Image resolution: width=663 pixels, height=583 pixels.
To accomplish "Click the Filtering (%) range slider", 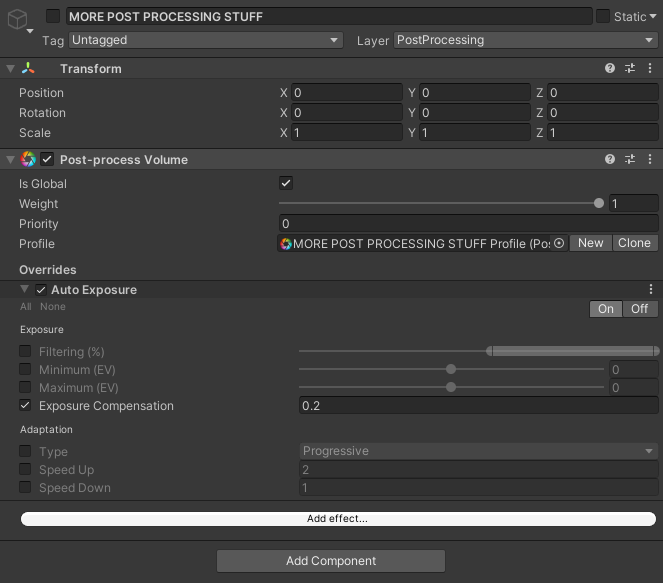I will [479, 351].
